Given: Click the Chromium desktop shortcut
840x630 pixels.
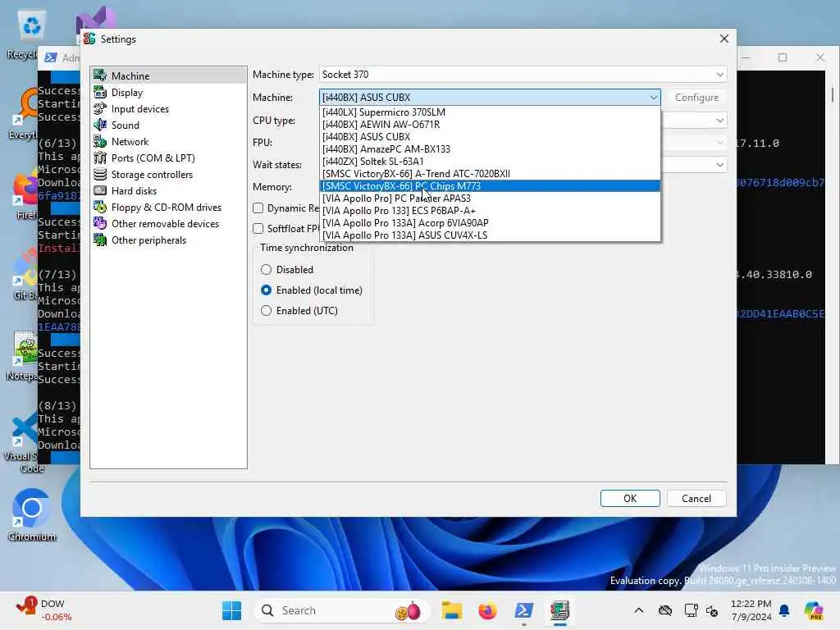Looking at the screenshot, I should click(x=32, y=514).
